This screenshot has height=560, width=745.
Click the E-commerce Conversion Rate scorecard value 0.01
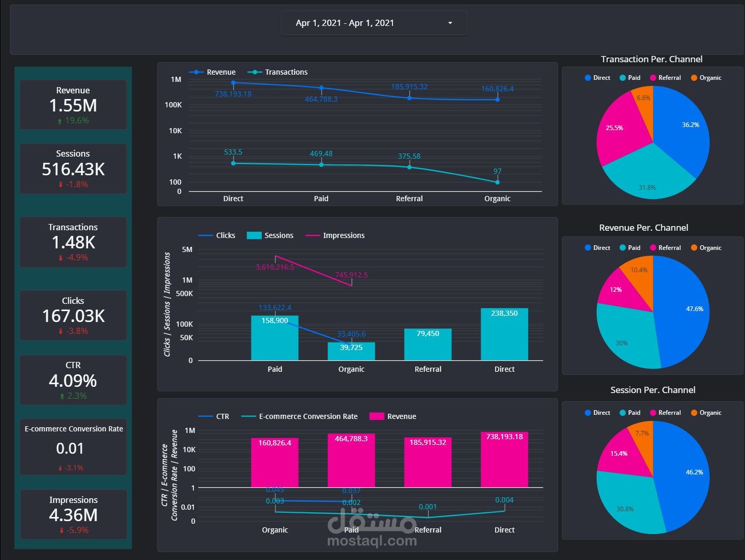70,449
